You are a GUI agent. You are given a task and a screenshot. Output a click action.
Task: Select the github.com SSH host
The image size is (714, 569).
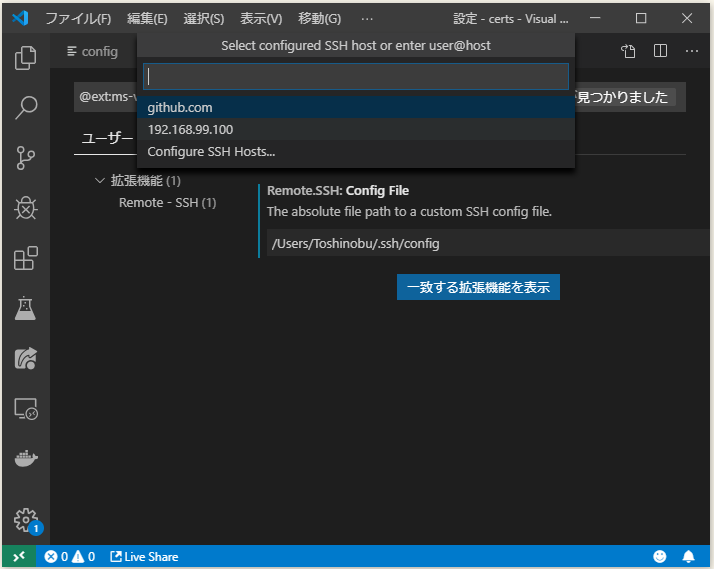(x=356, y=107)
